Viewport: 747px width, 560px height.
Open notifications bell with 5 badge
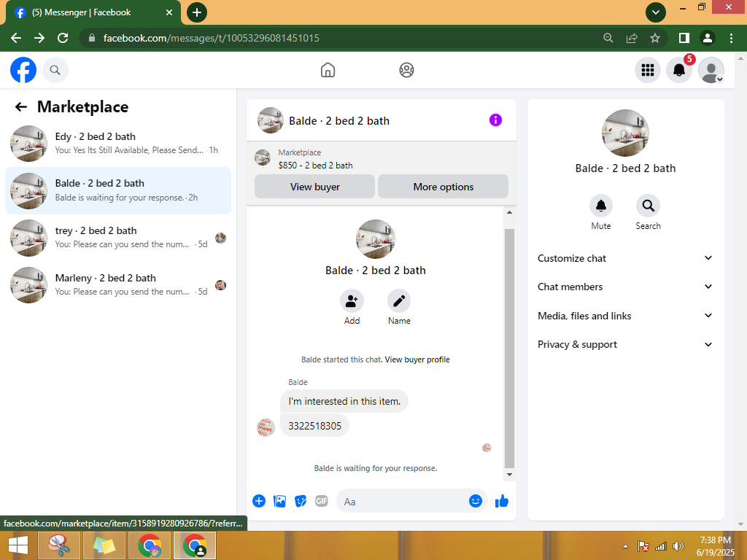[679, 70]
